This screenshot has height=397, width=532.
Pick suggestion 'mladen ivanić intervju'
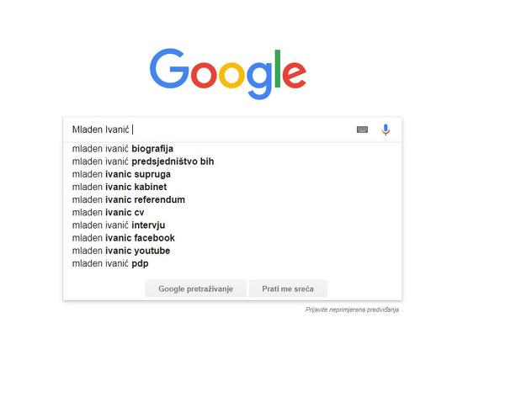[118, 225]
